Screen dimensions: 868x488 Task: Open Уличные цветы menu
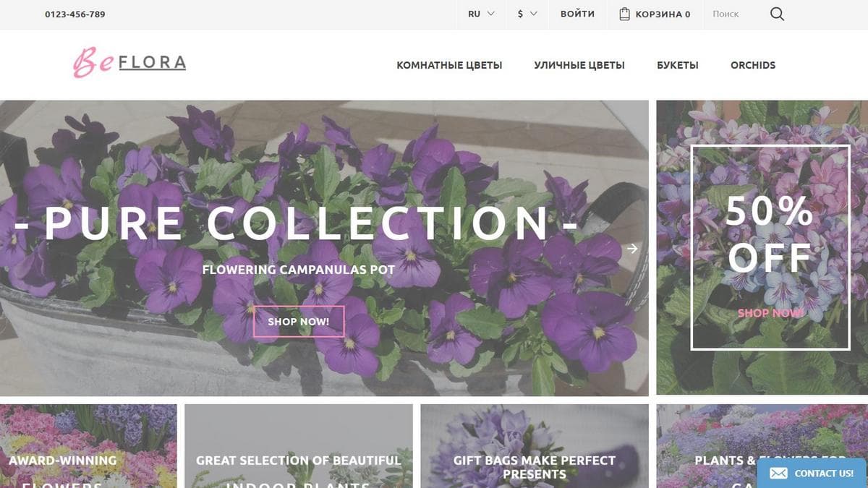[579, 65]
